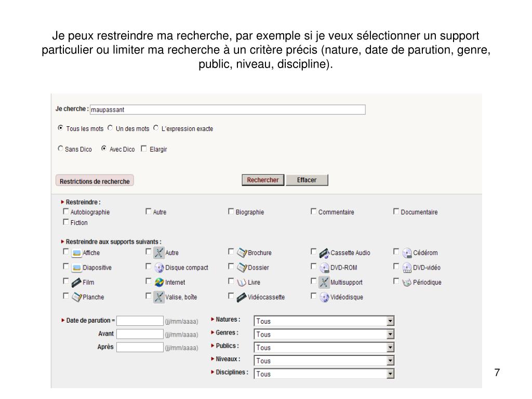
Task: Click the Rechercher button
Action: [x=263, y=180]
